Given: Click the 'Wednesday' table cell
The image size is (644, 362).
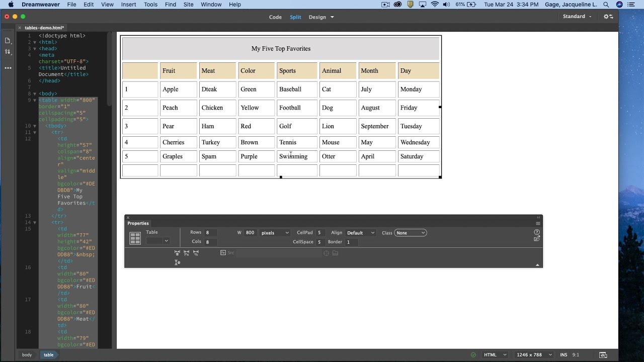Looking at the screenshot, I should coord(419,142).
